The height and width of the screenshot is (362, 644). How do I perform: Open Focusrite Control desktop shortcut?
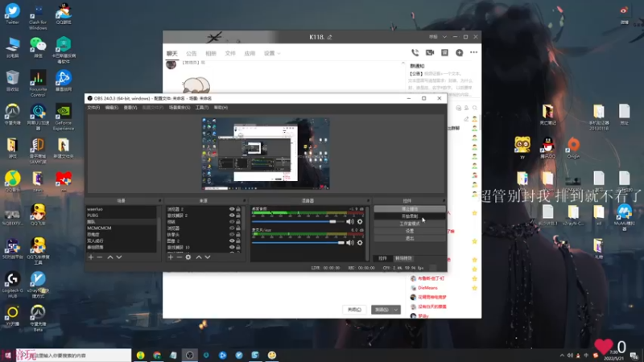tap(38, 84)
